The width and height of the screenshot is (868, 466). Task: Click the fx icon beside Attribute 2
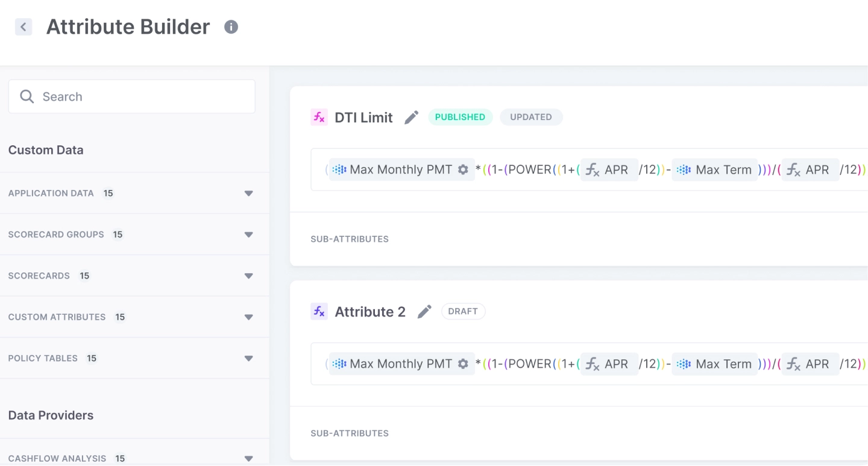[x=319, y=311]
